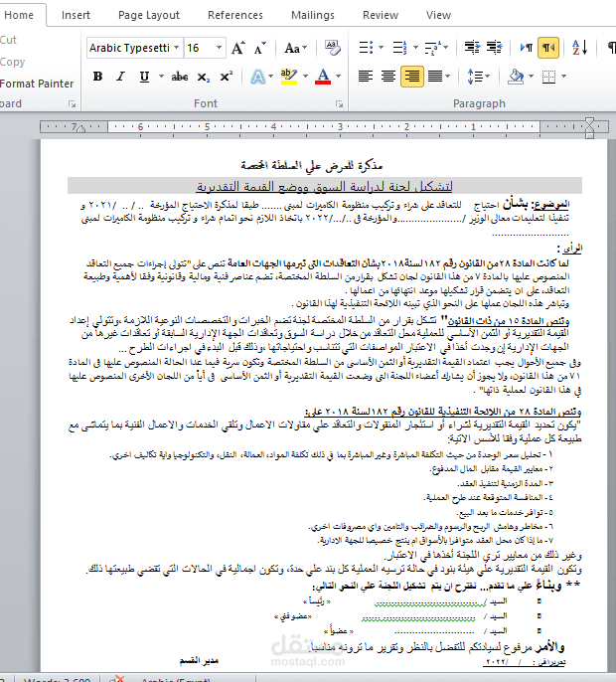This screenshot has width=616, height=682.
Task: Open the Change Case (Aa) button
Action: click(x=296, y=48)
